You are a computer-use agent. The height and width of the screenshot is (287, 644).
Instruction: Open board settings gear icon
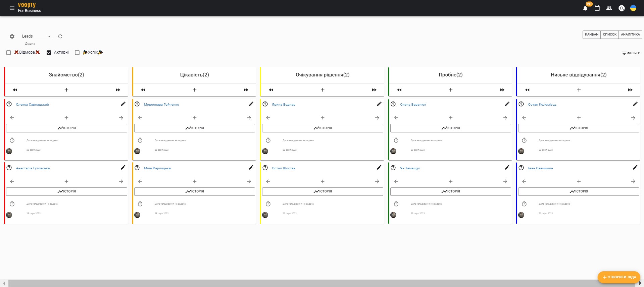pos(12,36)
